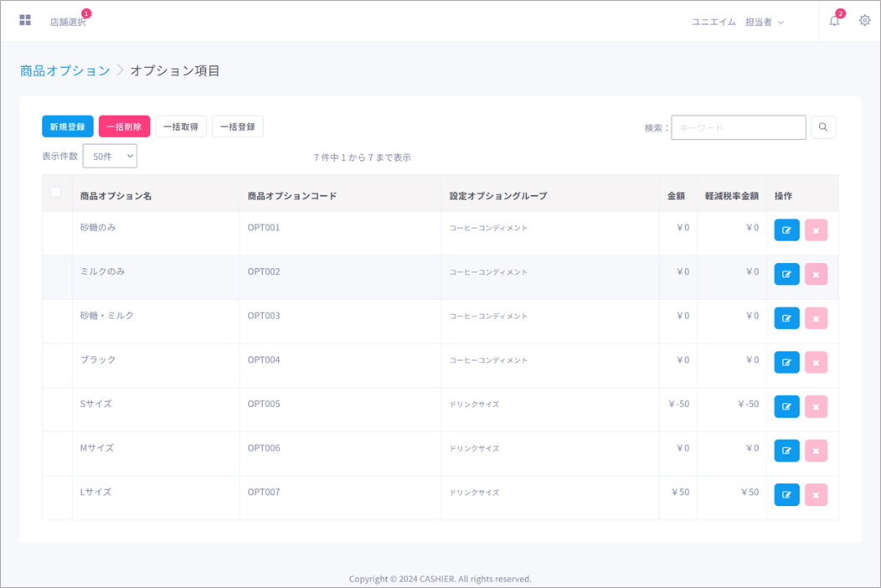Click the 一括削除 button

[x=124, y=126]
